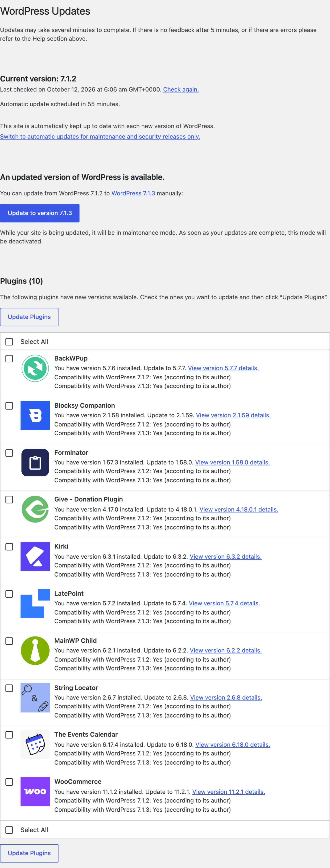Click the Kirki plugin icon

[x=35, y=556]
